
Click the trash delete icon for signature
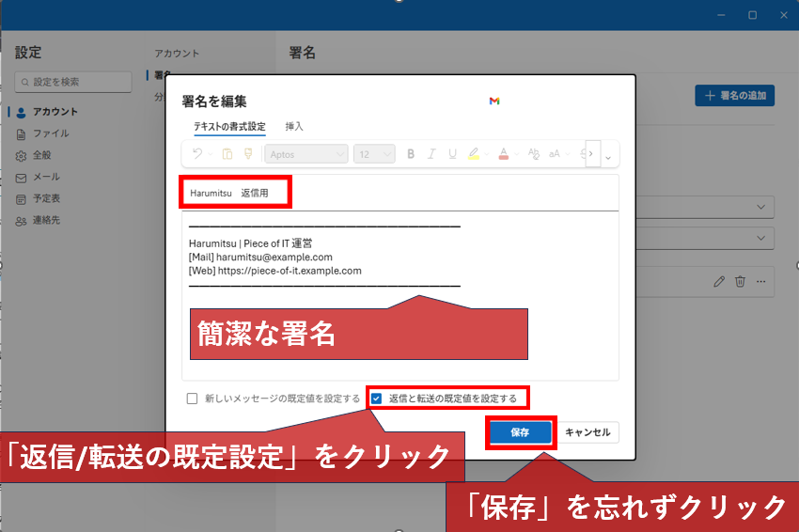click(x=740, y=281)
